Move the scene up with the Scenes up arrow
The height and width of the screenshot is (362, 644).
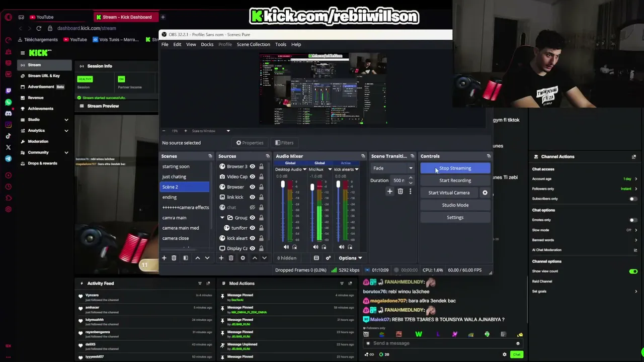pos(197,258)
